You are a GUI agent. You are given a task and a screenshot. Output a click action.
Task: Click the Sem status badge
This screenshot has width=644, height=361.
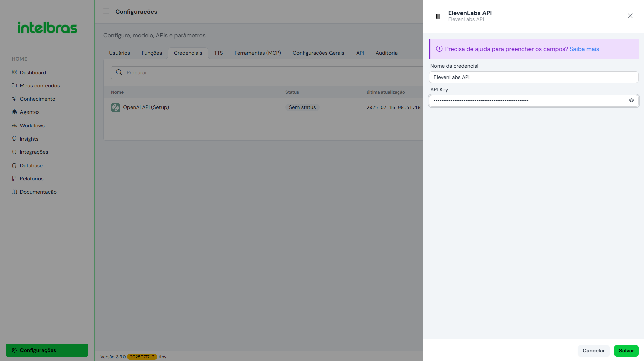pyautogui.click(x=302, y=107)
